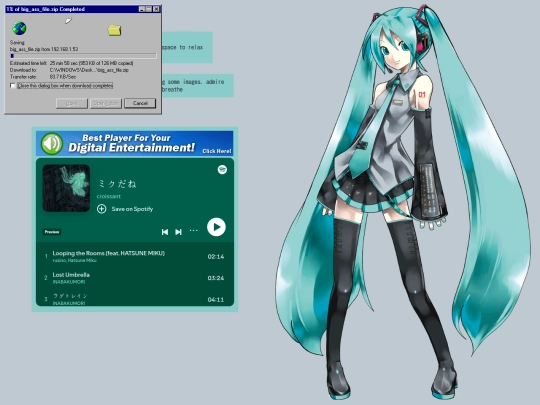Open the croissant creator name

tap(109, 196)
